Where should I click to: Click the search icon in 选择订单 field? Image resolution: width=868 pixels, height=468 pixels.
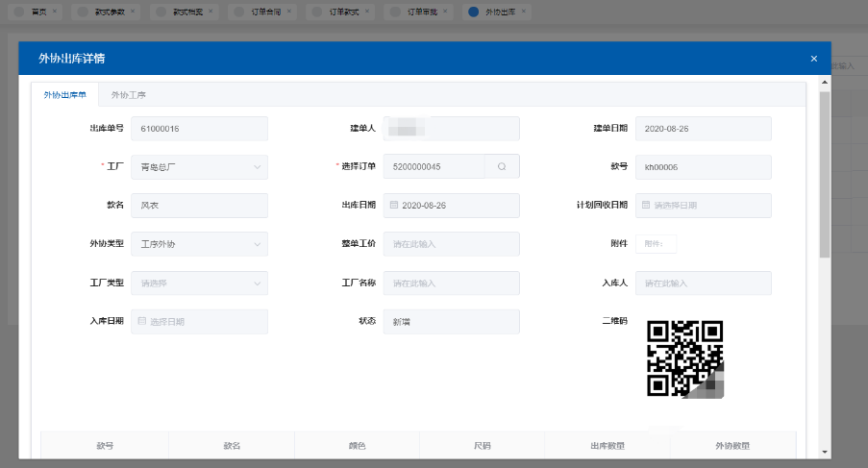[x=502, y=167]
